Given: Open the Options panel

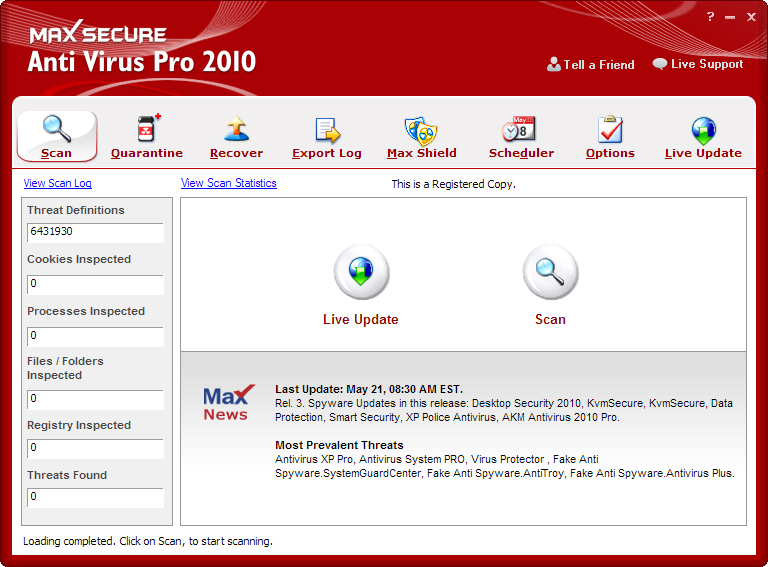Looking at the screenshot, I should (610, 137).
